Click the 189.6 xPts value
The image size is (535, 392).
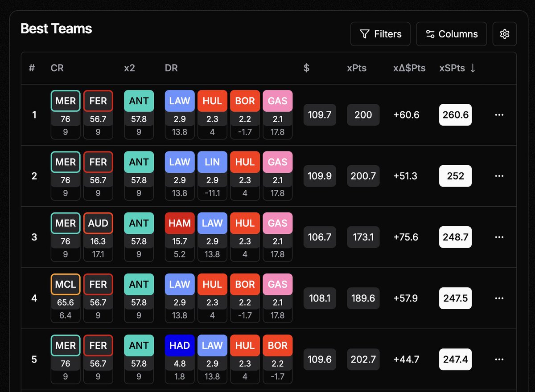click(363, 298)
